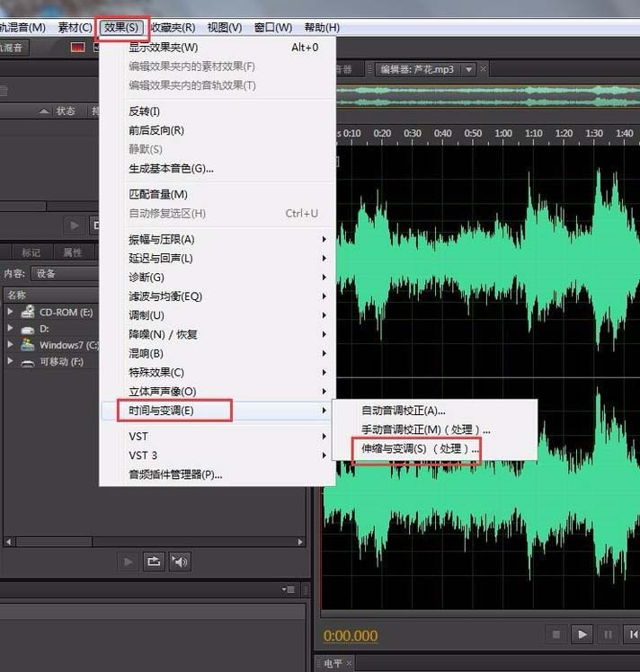The height and width of the screenshot is (672, 640).
Task: Click the red waveform view icon in toolbar
Action: click(77, 47)
